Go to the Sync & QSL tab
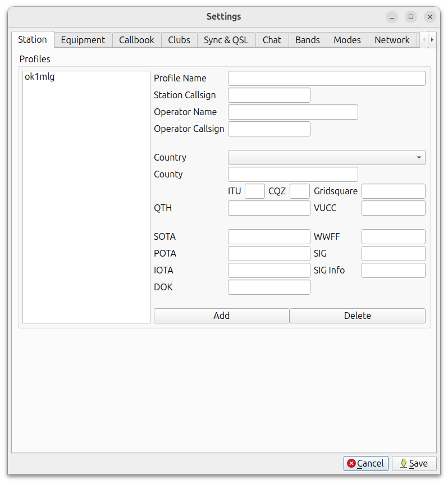 coord(226,40)
